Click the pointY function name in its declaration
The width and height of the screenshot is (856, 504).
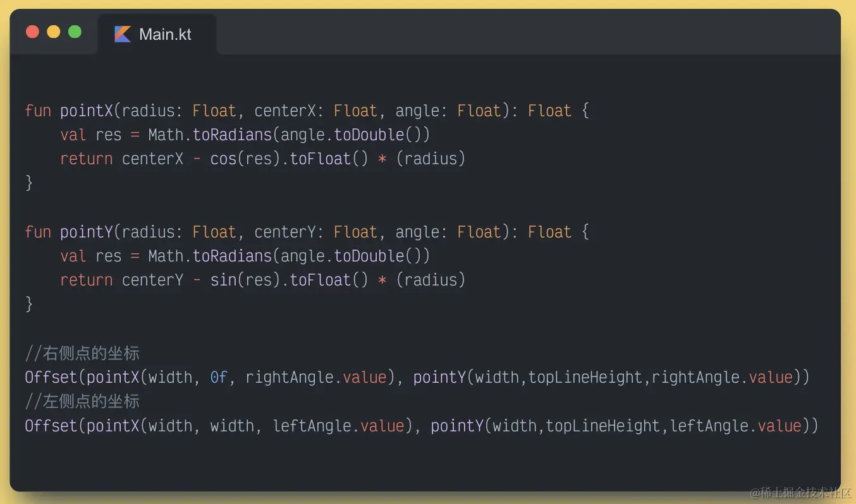86,232
